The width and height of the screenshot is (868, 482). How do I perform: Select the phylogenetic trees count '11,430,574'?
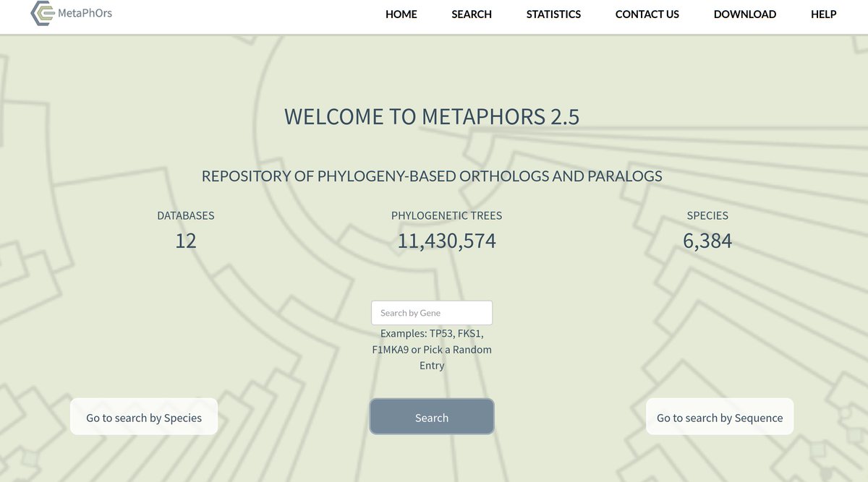point(446,241)
